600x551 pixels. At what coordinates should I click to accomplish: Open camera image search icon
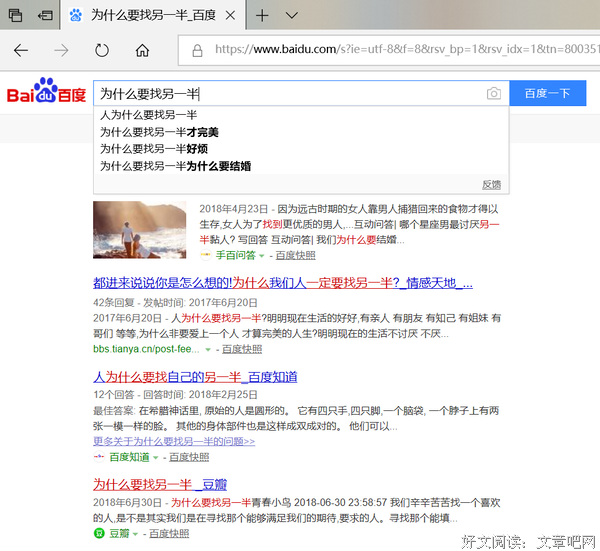click(x=494, y=93)
